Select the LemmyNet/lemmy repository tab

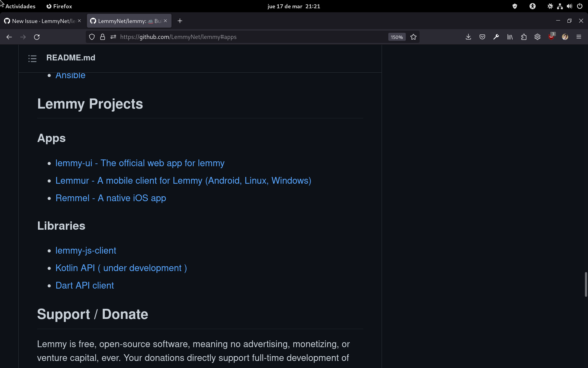(129, 21)
